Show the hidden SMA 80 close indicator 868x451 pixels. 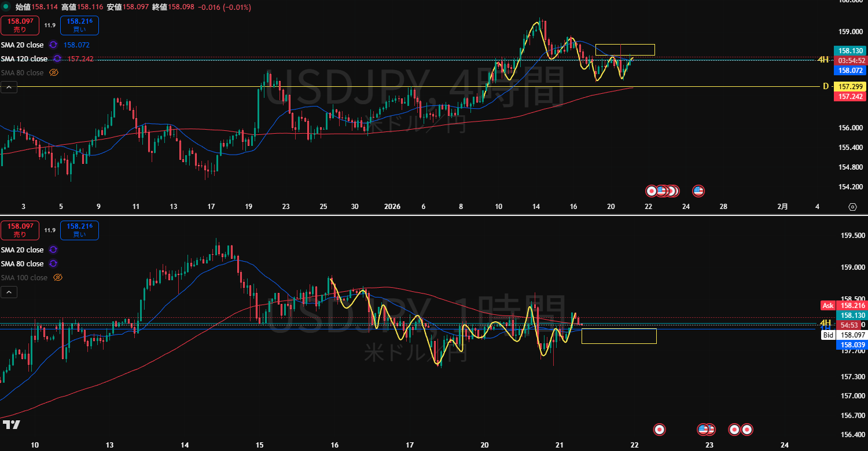pos(54,72)
